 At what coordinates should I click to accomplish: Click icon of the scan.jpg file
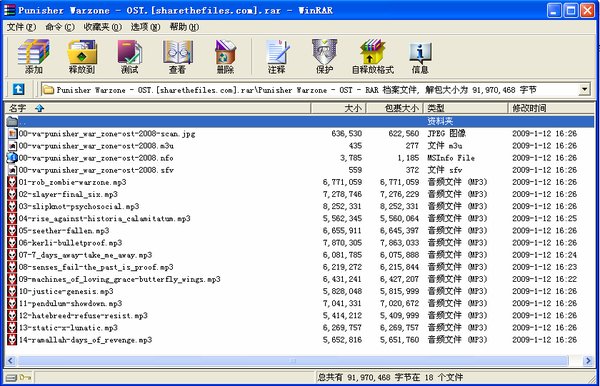[x=13, y=134]
